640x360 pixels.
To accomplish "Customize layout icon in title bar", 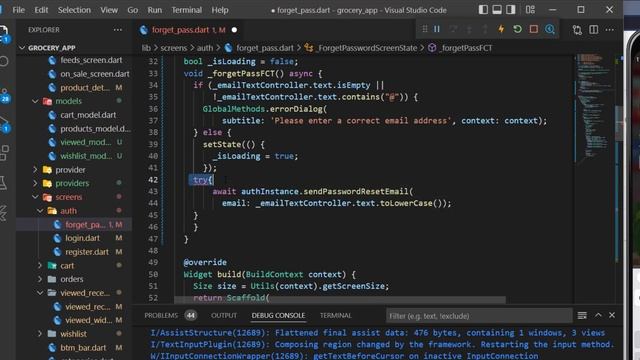I will point(530,10).
